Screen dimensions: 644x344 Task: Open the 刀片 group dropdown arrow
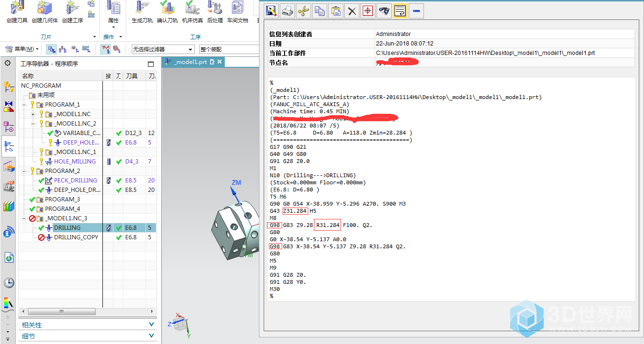(x=94, y=37)
